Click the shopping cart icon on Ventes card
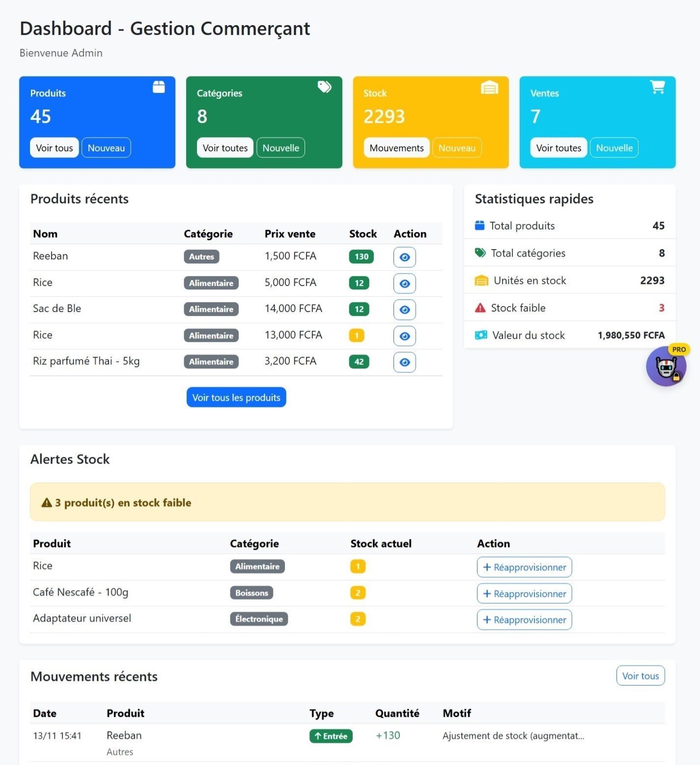Viewport: 700px width, 765px height. pos(657,87)
